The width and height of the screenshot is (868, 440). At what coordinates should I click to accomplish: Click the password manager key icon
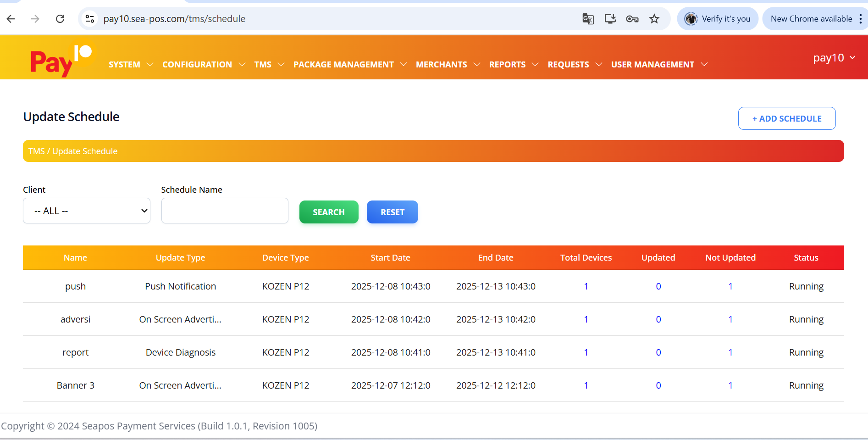pos(632,19)
